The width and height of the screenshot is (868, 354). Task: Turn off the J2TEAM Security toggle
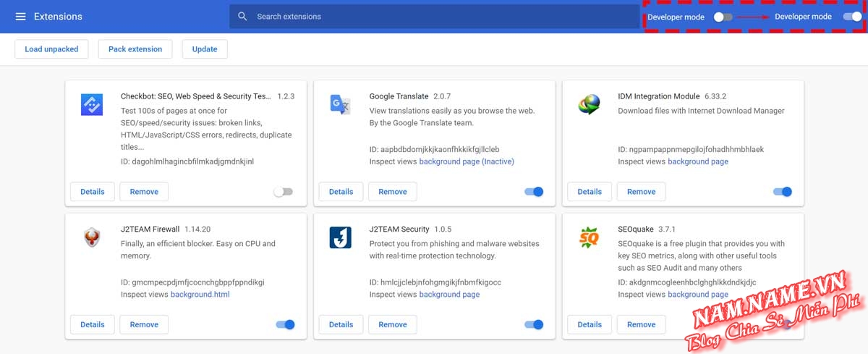(x=534, y=325)
